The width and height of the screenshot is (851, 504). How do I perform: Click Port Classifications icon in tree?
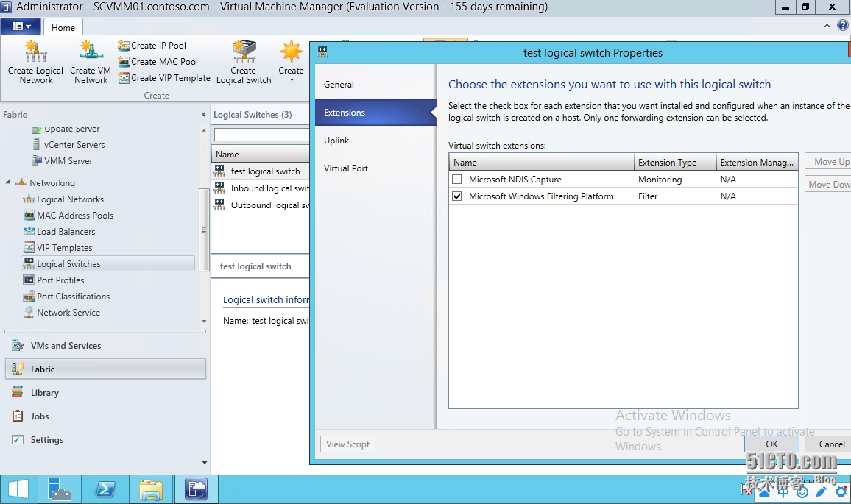pyautogui.click(x=29, y=297)
